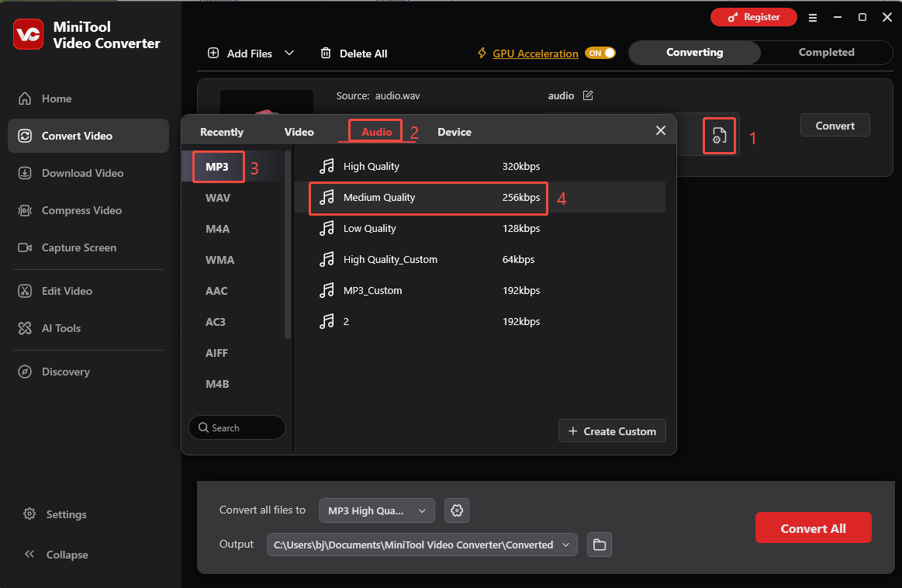
Task: Open the Video tab in format popup
Action: pos(299,132)
